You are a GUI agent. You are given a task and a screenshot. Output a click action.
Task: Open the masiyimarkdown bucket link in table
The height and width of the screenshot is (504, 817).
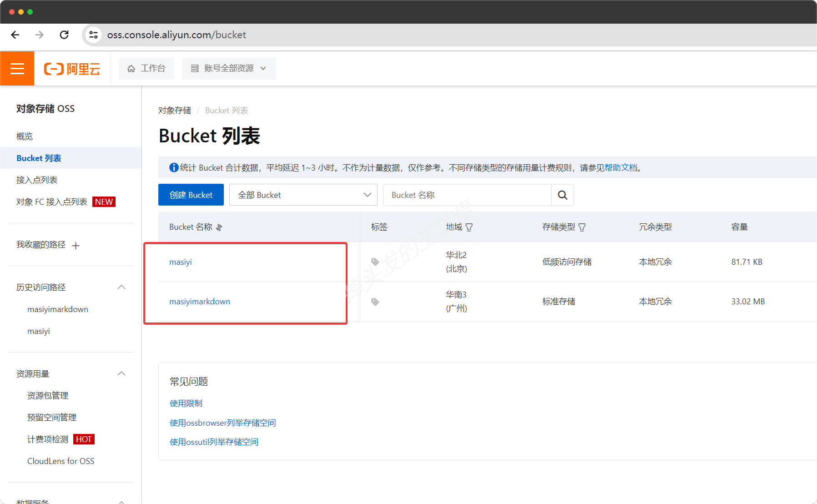point(200,302)
